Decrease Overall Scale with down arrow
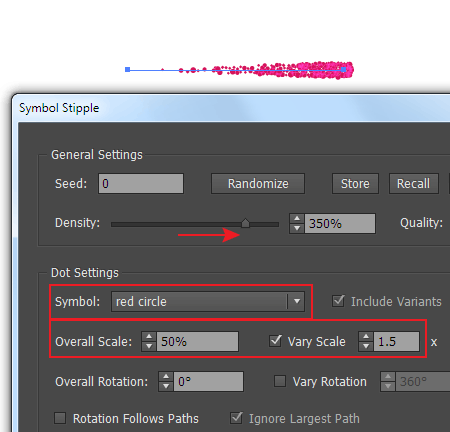 [x=149, y=346]
